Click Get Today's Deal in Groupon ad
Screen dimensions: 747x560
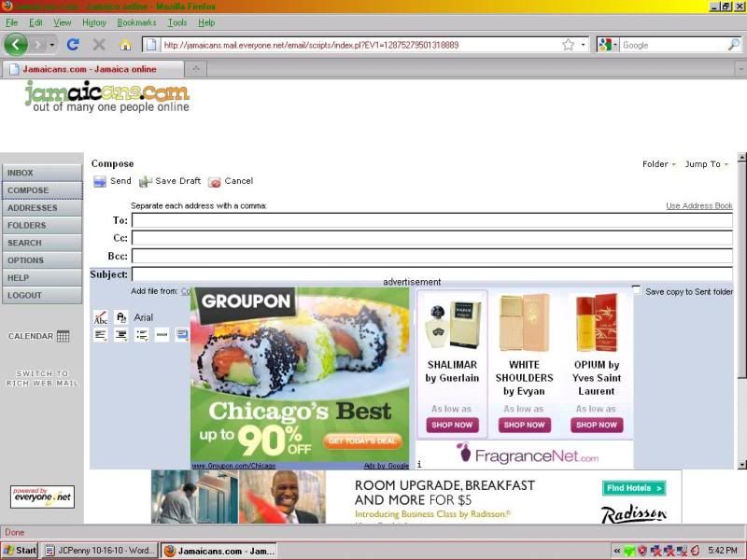tap(362, 441)
